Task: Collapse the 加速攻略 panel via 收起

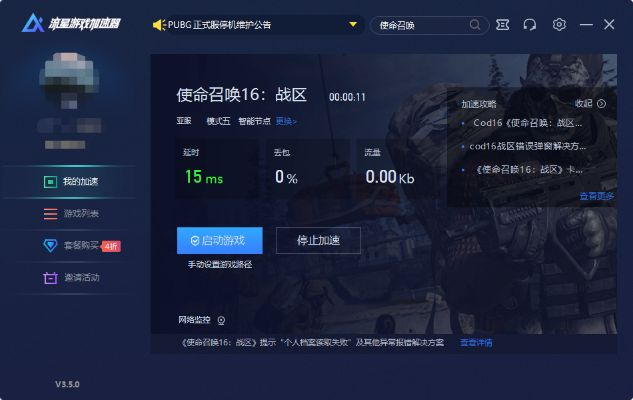Action: [x=590, y=103]
